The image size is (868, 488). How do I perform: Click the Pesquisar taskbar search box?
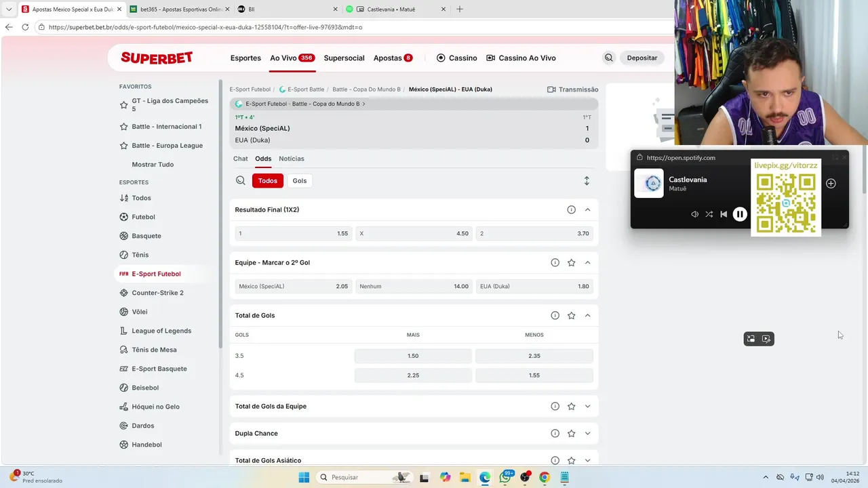364,477
